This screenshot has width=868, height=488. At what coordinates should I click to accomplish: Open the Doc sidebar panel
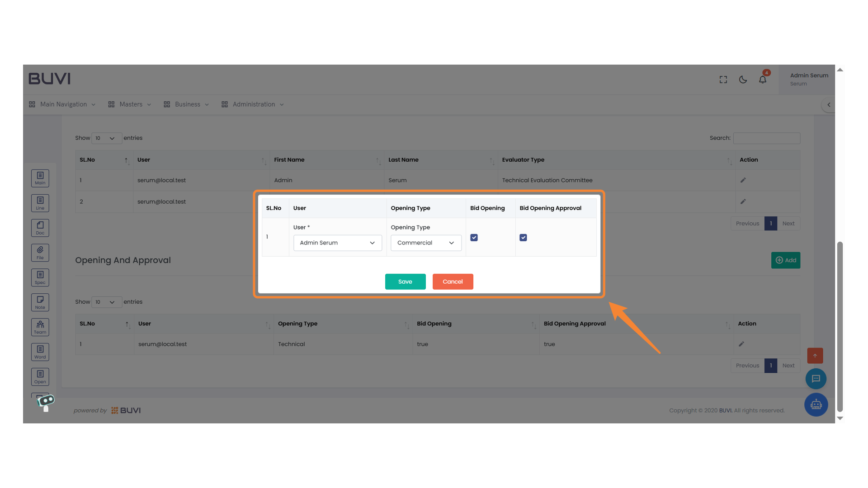[40, 228]
